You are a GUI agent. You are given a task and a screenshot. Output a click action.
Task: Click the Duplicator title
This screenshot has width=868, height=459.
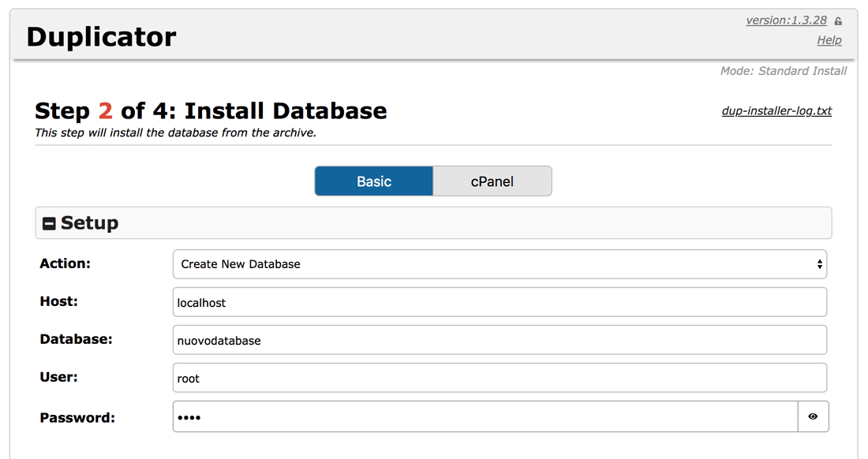(101, 37)
